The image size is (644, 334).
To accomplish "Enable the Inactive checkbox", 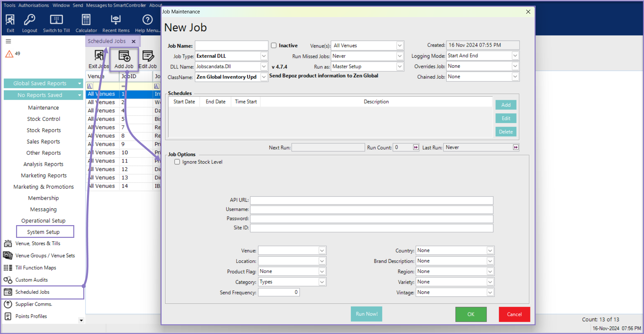I will [x=274, y=46].
